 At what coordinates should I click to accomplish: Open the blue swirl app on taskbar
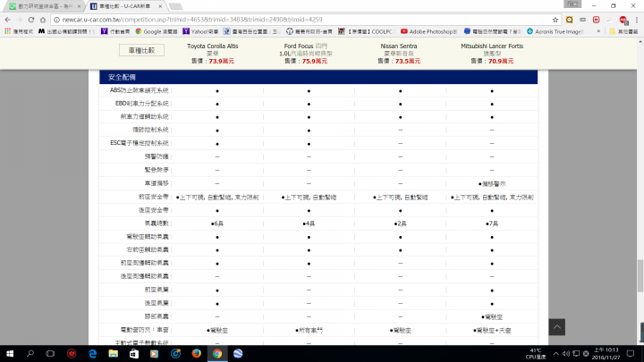[x=175, y=353]
